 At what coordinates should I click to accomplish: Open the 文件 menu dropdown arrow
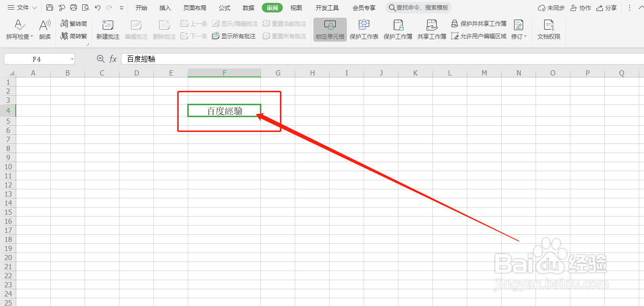coord(34,8)
